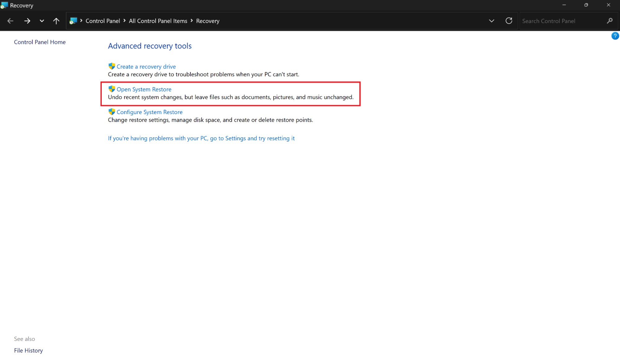The height and width of the screenshot is (364, 620).
Task: Click the 'Undo recent system changes' description
Action: click(x=231, y=97)
